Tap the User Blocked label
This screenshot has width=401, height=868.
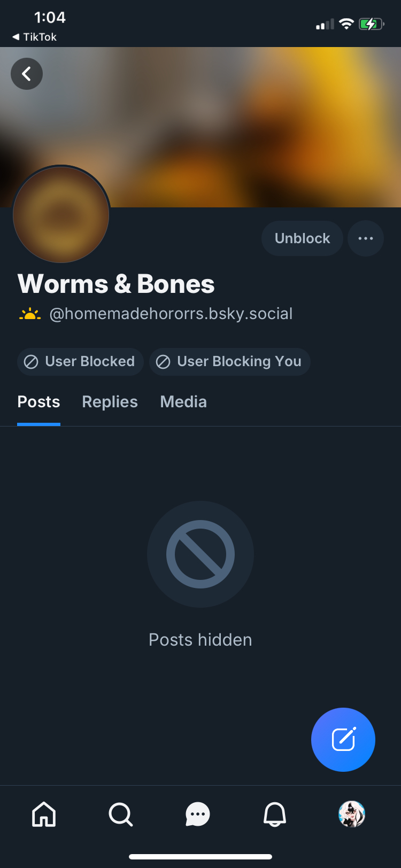[x=80, y=362]
